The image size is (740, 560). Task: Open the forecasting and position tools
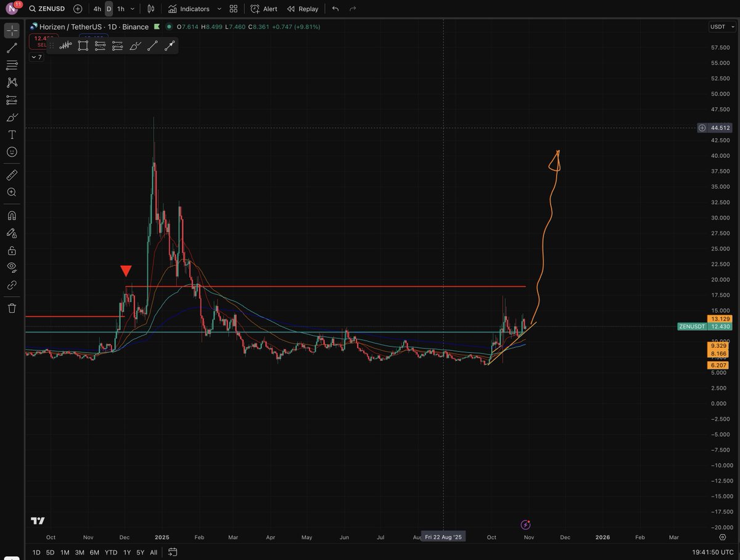click(x=12, y=99)
